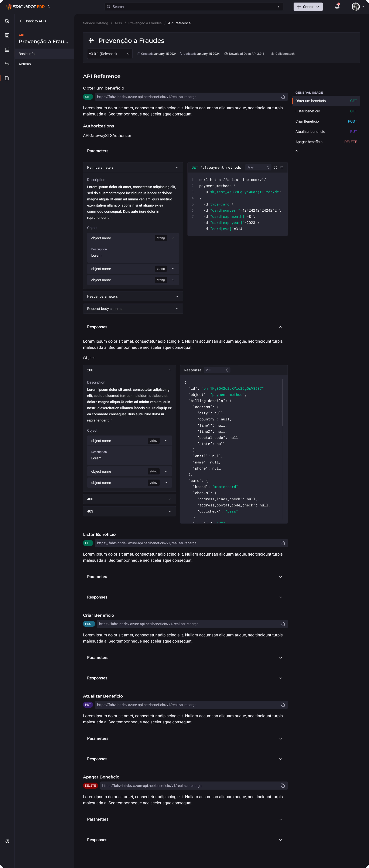Screen dimensions: 369x868
Task: Collapse the Responses section of Obter um benefício
Action: pyautogui.click(x=185, y=327)
